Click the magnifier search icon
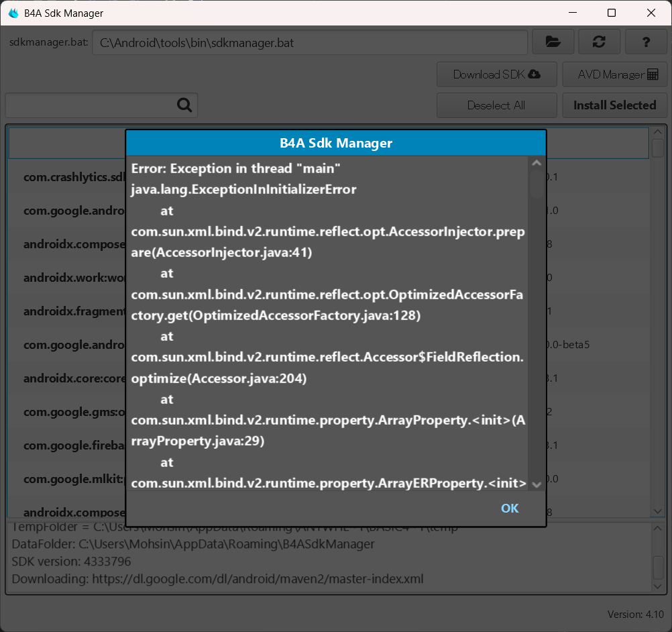Viewport: 672px width, 632px height. tap(184, 105)
